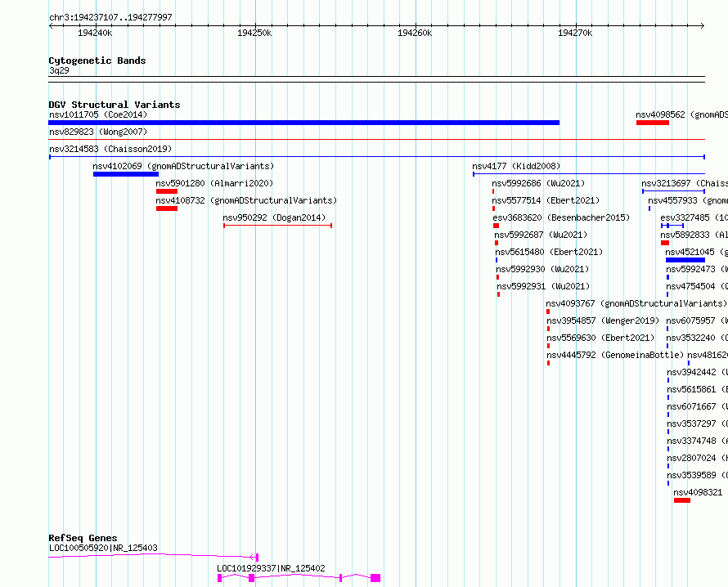Open variant label nsv6071667
728x587 pixels.
click(x=697, y=406)
